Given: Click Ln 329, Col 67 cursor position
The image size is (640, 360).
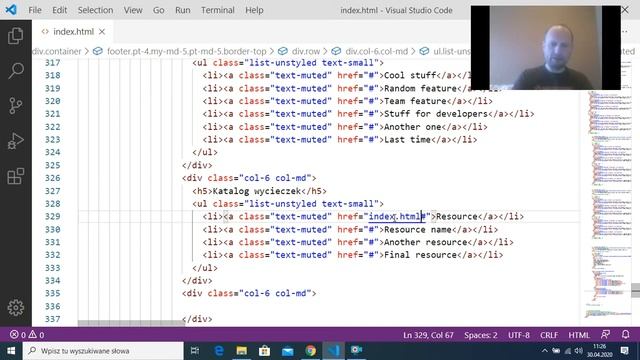Looking at the screenshot, I should [428, 335].
